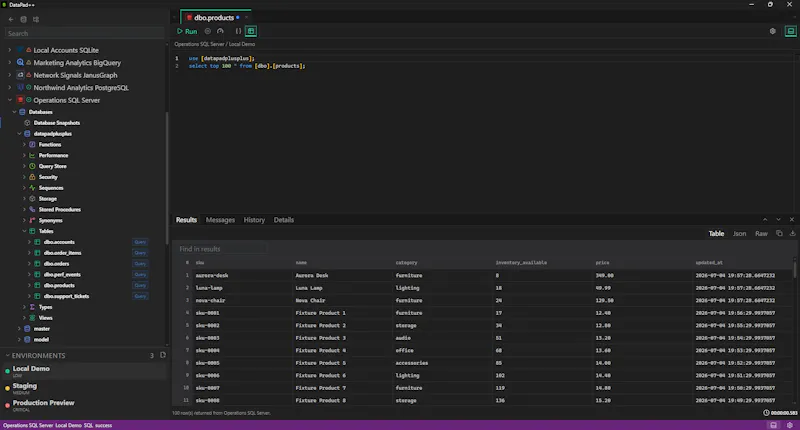Click the sidebar Search field

tap(84, 34)
